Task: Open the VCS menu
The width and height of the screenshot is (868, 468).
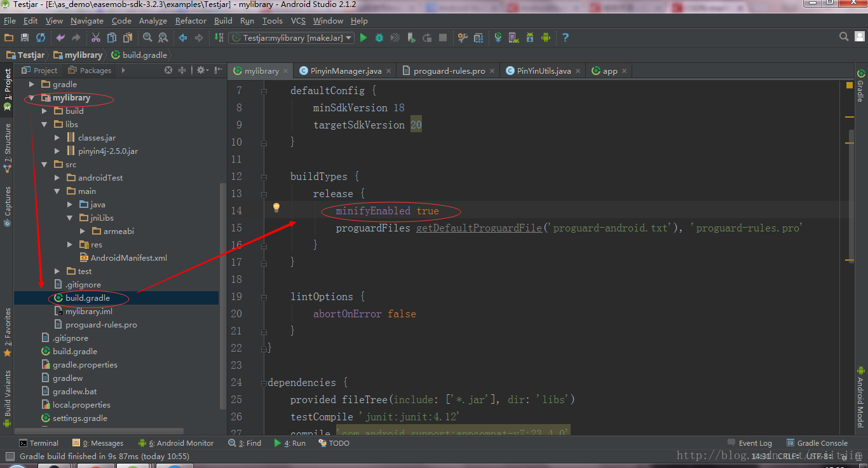Action: click(298, 21)
